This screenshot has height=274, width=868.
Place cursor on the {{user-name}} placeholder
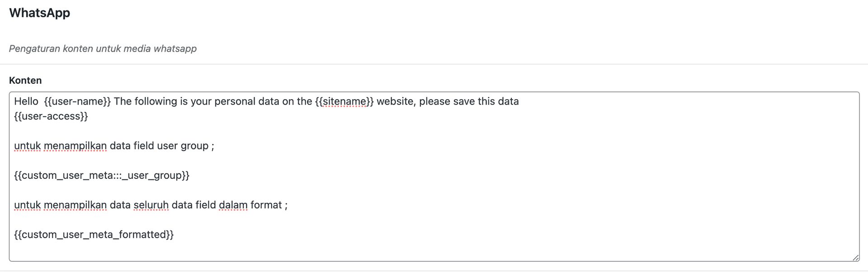coord(77,101)
